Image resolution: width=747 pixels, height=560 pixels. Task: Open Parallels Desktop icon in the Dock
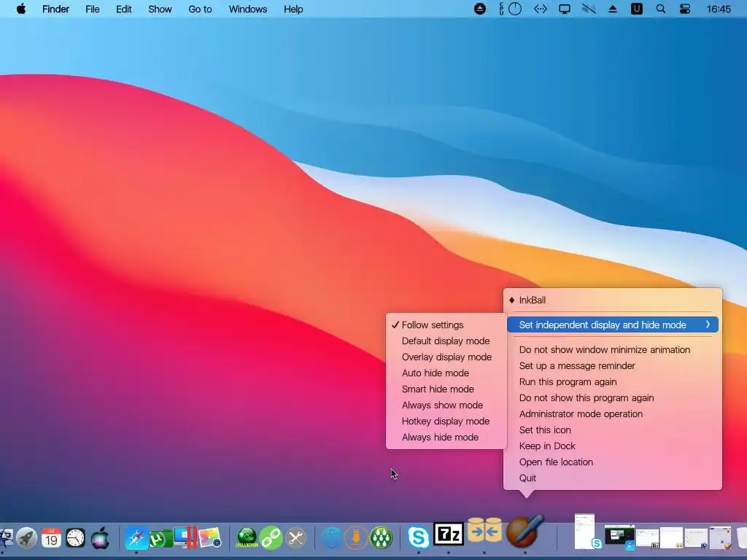point(186,537)
